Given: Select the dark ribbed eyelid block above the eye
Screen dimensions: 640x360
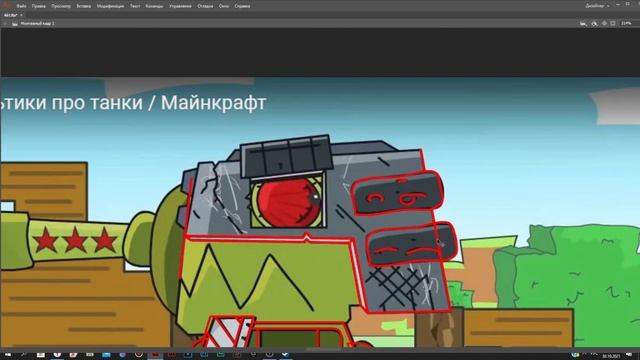Looking at the screenshot, I should [286, 156].
